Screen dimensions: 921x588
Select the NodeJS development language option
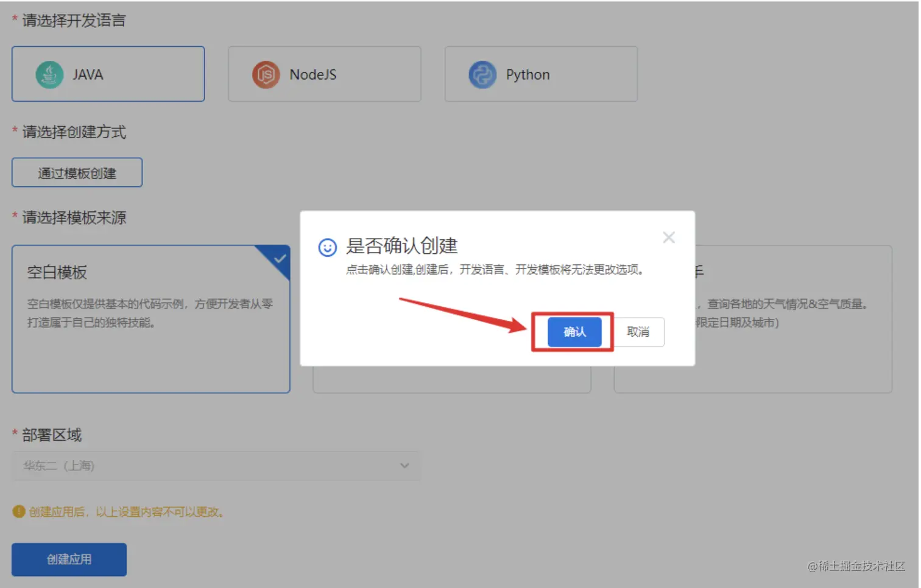(x=324, y=74)
